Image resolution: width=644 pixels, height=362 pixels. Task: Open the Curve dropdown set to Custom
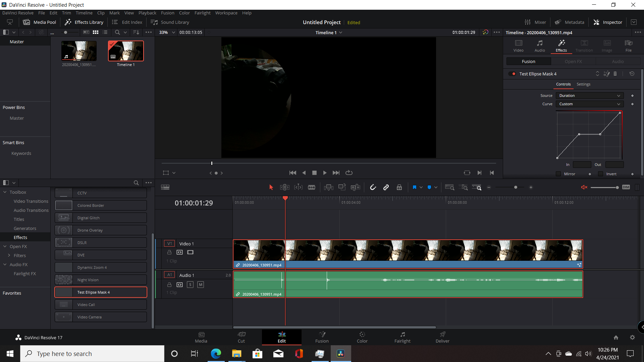click(590, 104)
